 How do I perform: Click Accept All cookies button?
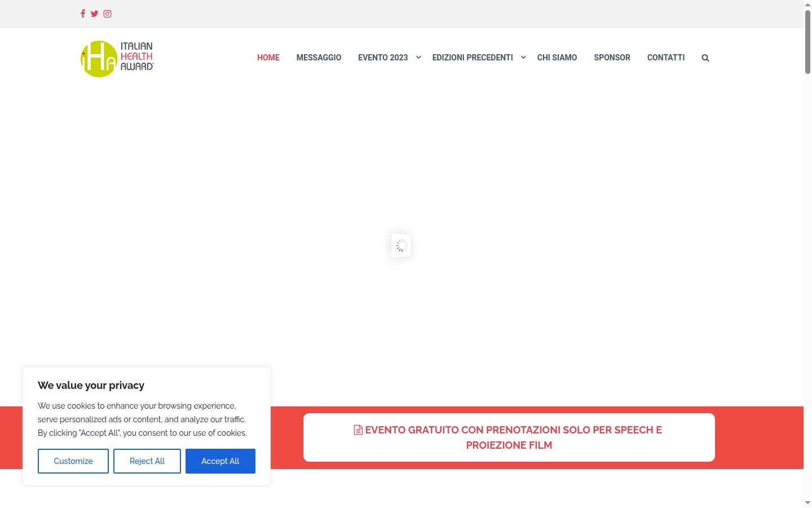(x=220, y=461)
